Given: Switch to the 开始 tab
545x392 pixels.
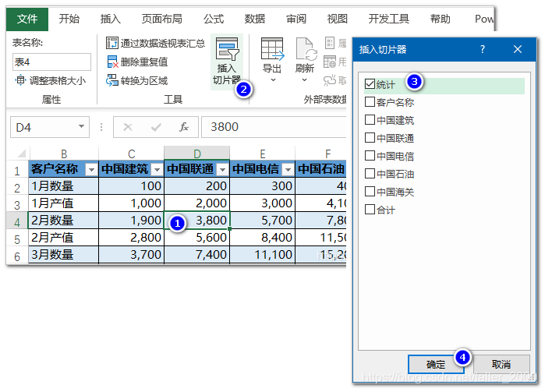Looking at the screenshot, I should [69, 19].
